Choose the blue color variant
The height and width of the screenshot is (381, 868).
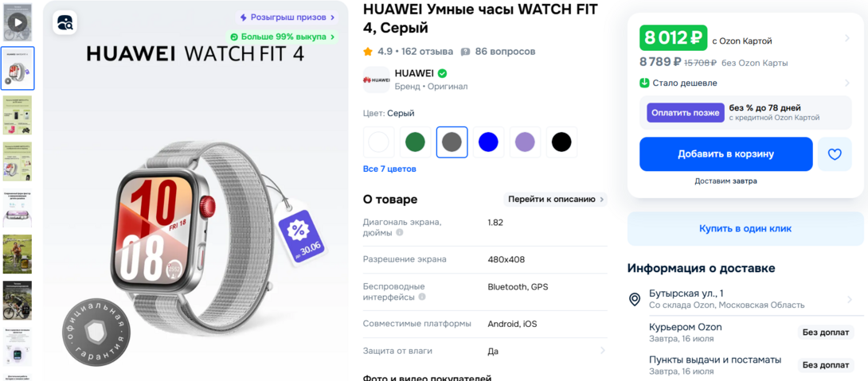pyautogui.click(x=488, y=142)
